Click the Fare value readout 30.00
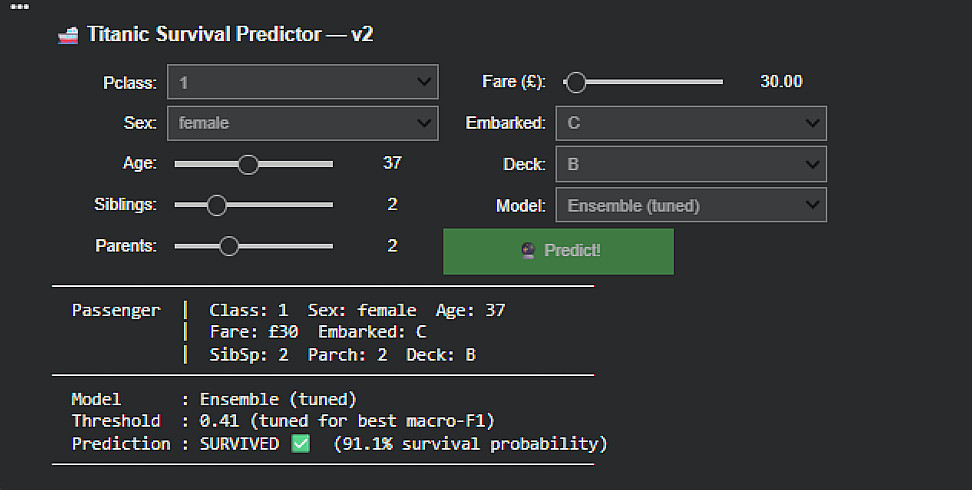 click(x=781, y=82)
